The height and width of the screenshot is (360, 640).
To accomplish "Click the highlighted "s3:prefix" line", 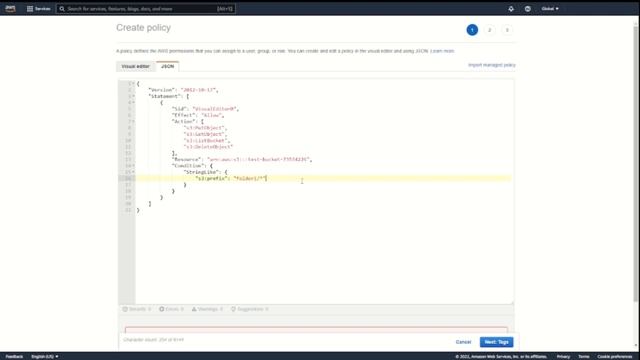I will [x=323, y=178].
